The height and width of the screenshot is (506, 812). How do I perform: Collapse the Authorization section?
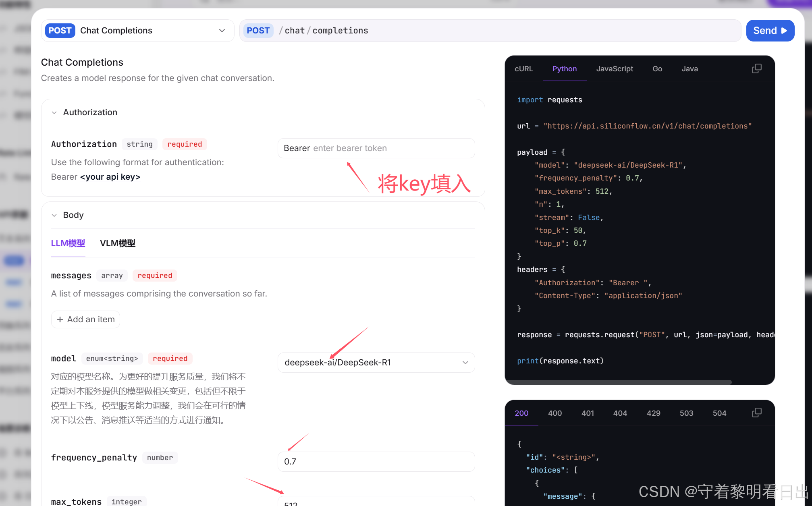(x=54, y=112)
